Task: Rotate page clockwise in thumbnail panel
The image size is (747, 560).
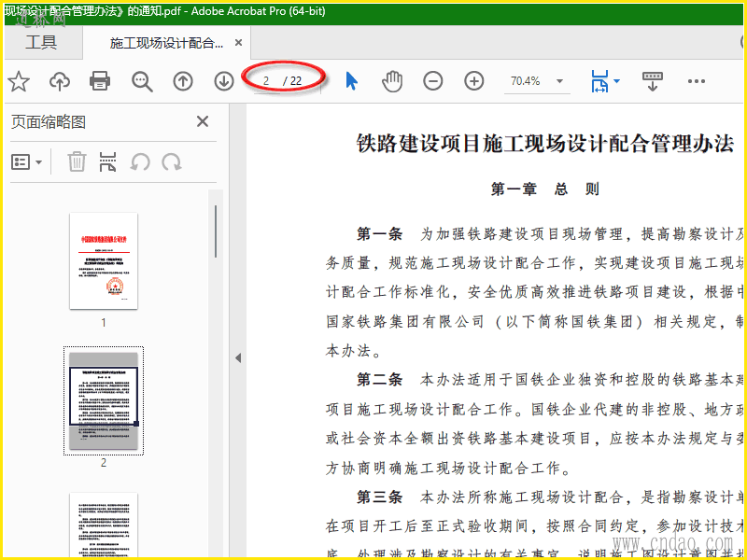Action: pos(172,161)
